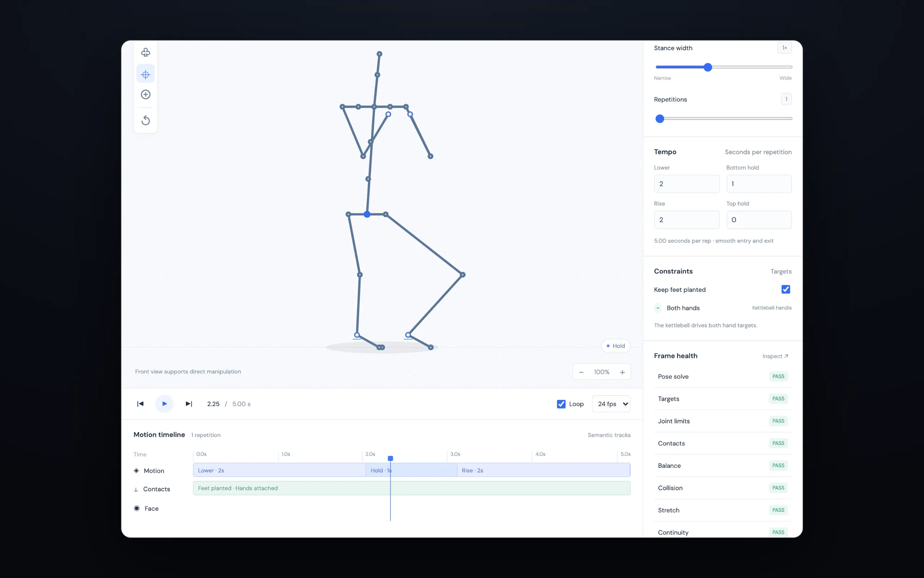Jump to the start of playback
The image size is (924, 578).
140,404
